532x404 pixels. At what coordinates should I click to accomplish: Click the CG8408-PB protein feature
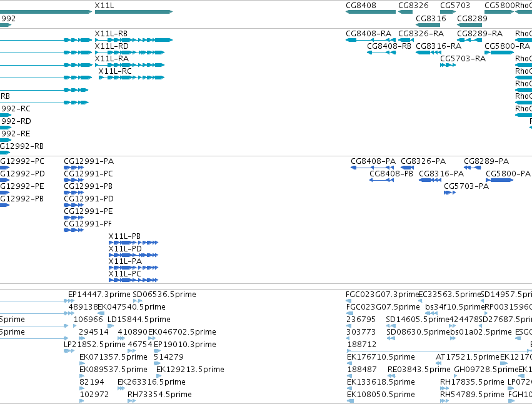point(382,180)
